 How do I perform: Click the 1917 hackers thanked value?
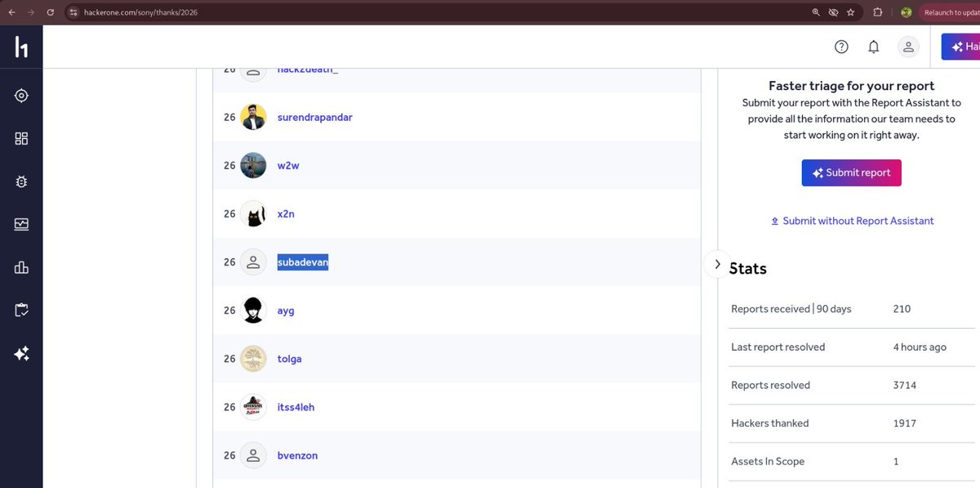(905, 423)
